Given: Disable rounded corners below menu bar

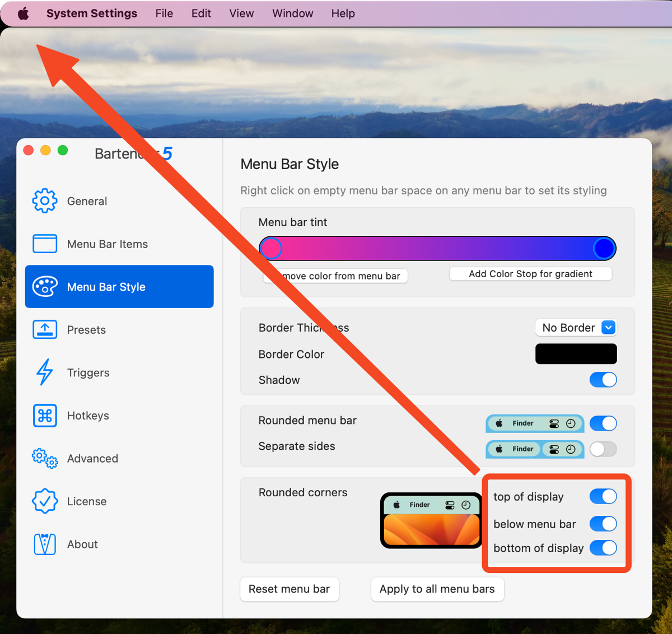Looking at the screenshot, I should 603,524.
